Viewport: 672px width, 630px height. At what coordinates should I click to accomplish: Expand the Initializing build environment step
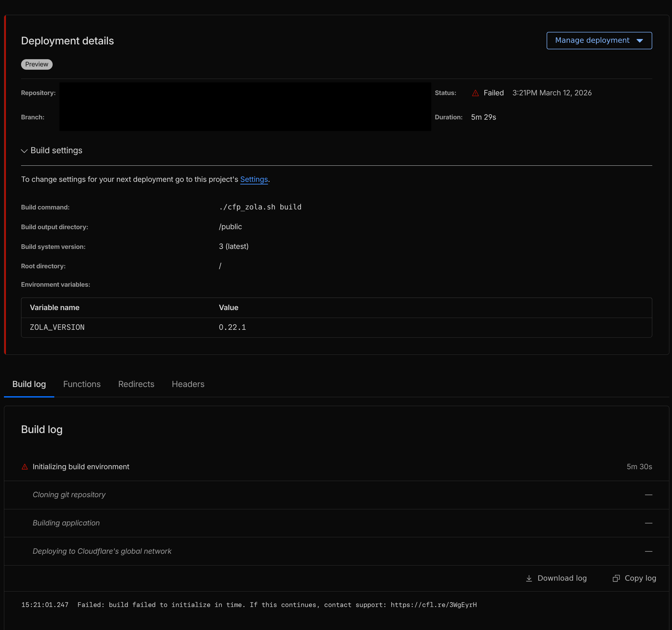pos(81,467)
